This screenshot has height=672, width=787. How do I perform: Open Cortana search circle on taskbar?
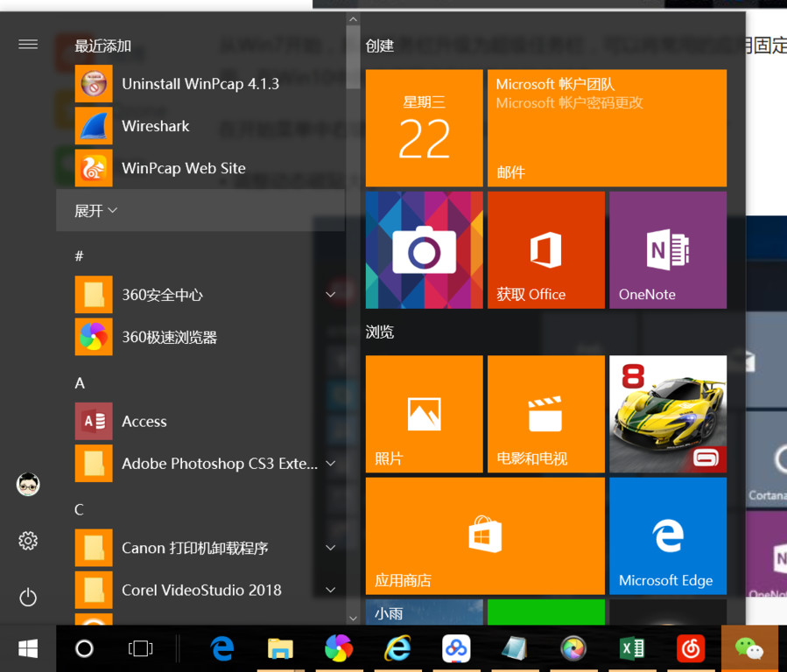(84, 648)
